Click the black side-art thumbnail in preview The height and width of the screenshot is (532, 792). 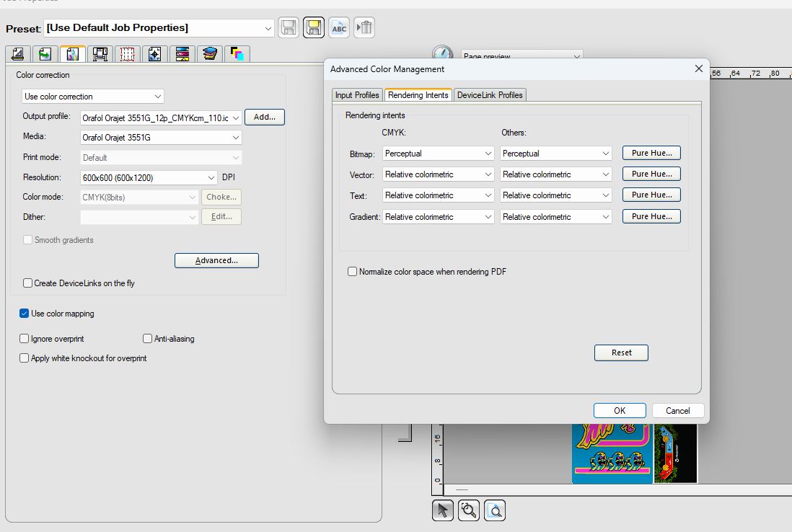point(675,453)
